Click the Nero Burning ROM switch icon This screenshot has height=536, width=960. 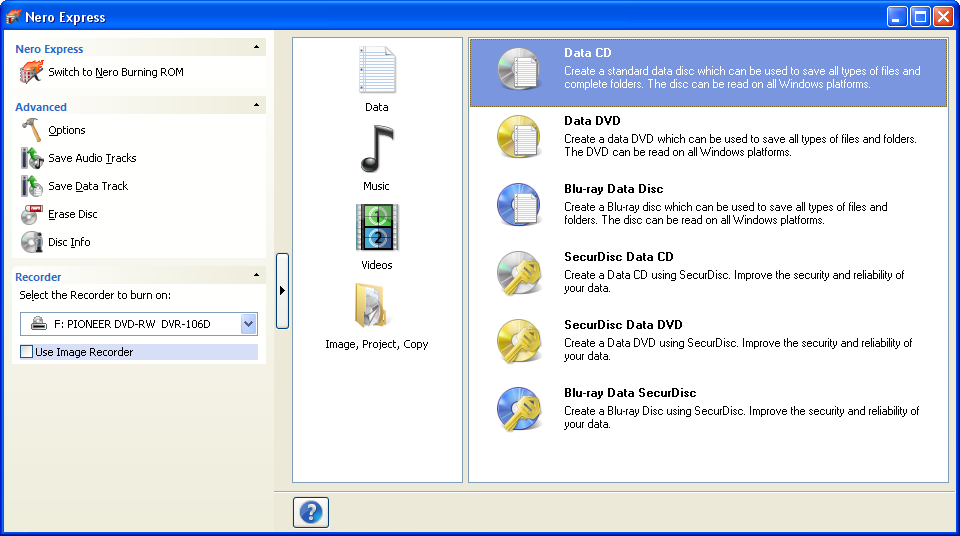(x=31, y=72)
